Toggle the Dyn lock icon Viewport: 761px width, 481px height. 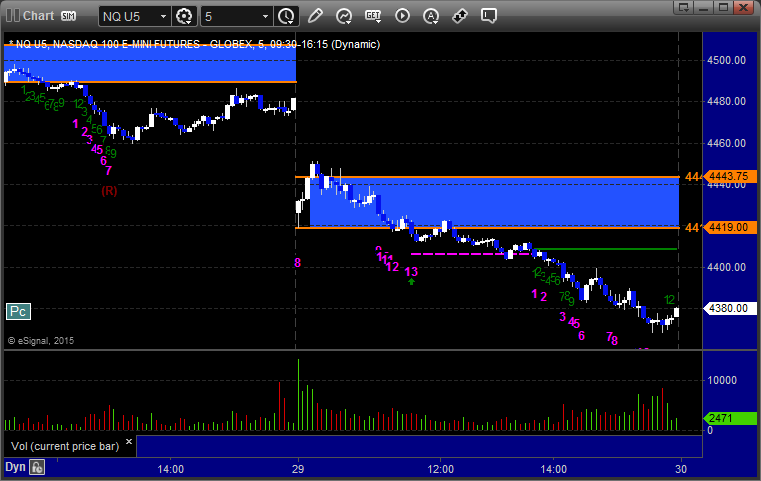[x=37, y=467]
